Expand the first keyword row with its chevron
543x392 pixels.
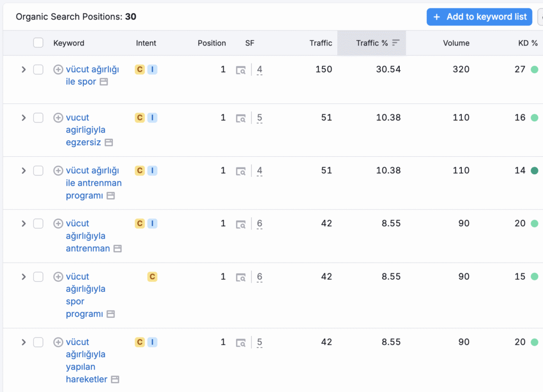(x=23, y=69)
